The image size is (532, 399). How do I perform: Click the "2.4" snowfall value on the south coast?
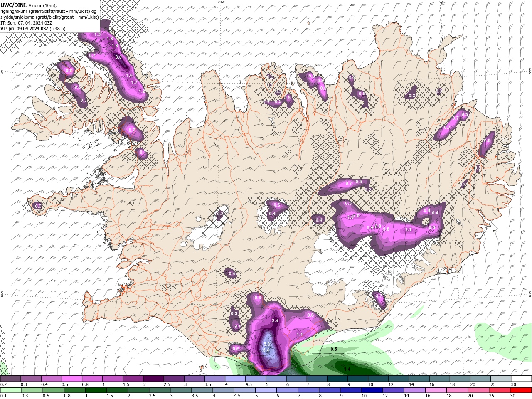(275, 321)
